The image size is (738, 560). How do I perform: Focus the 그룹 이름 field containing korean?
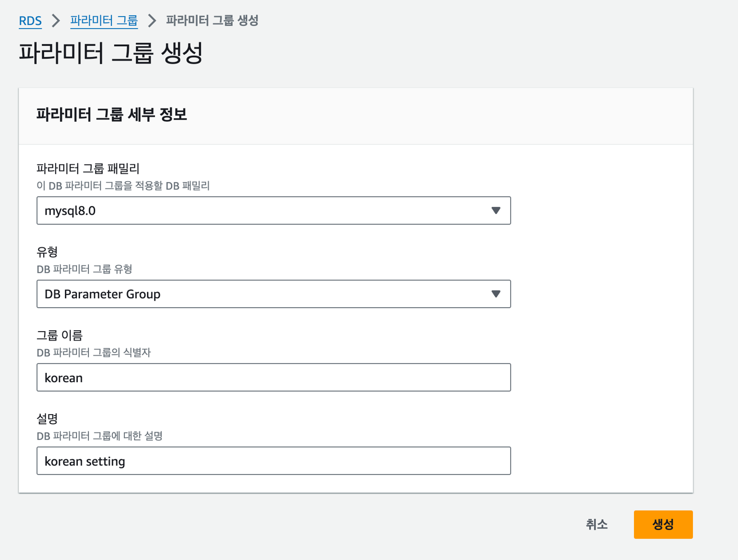[x=273, y=377]
